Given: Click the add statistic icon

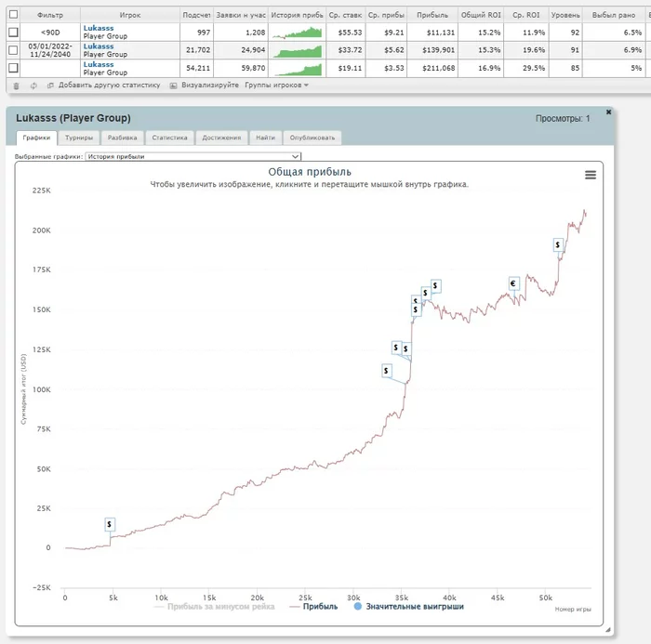Looking at the screenshot, I should tap(50, 85).
